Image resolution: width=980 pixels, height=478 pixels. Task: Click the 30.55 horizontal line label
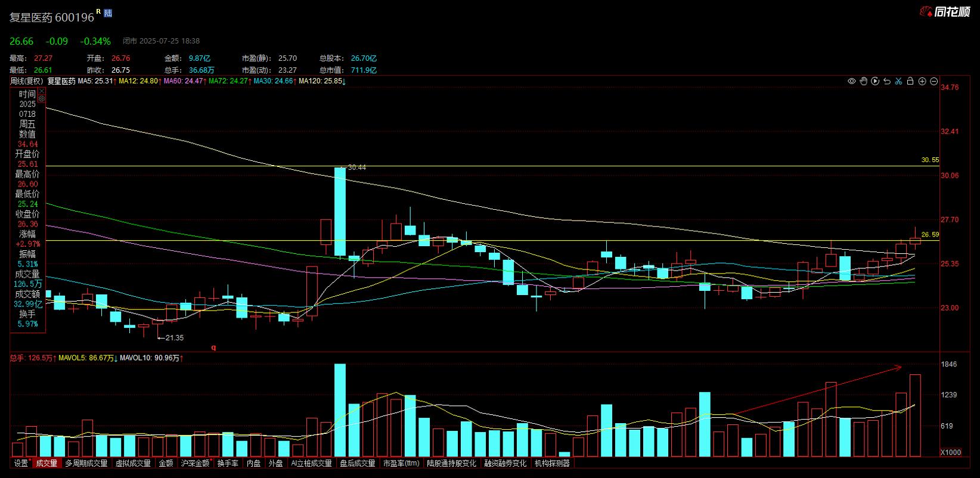930,160
